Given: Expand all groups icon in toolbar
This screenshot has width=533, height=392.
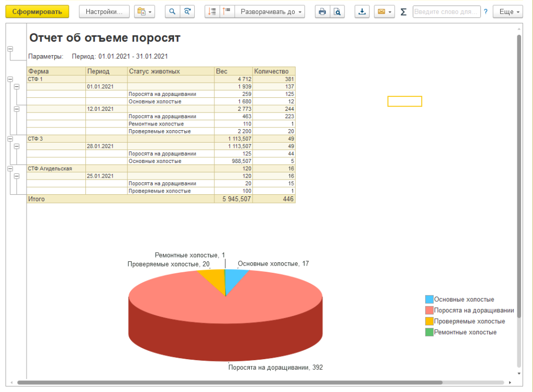Looking at the screenshot, I should pos(227,12).
